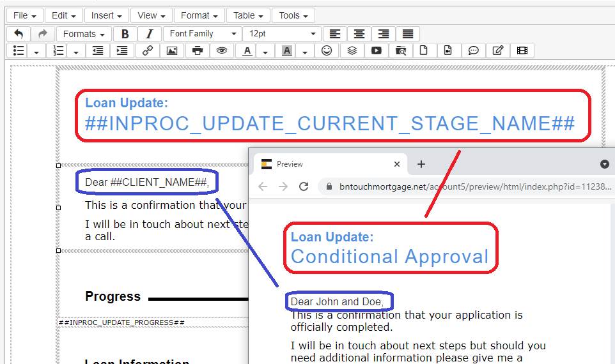Click the film strip media icon
This screenshot has width=615, height=364.
(522, 50)
